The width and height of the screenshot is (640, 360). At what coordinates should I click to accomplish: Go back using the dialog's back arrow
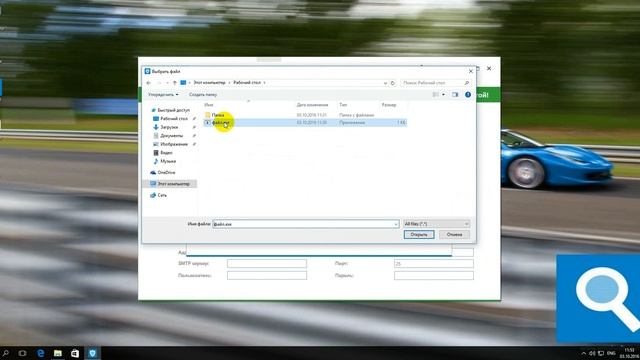click(149, 83)
